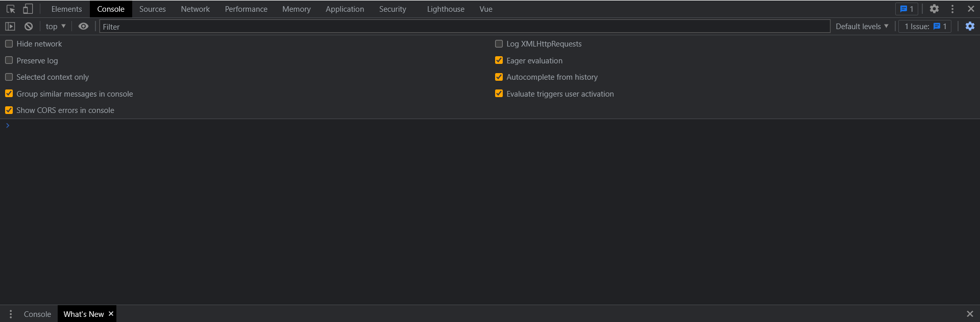The image size is (980, 322).
Task: Open the drawer three-dot menu at bottom left
Action: tap(11, 314)
